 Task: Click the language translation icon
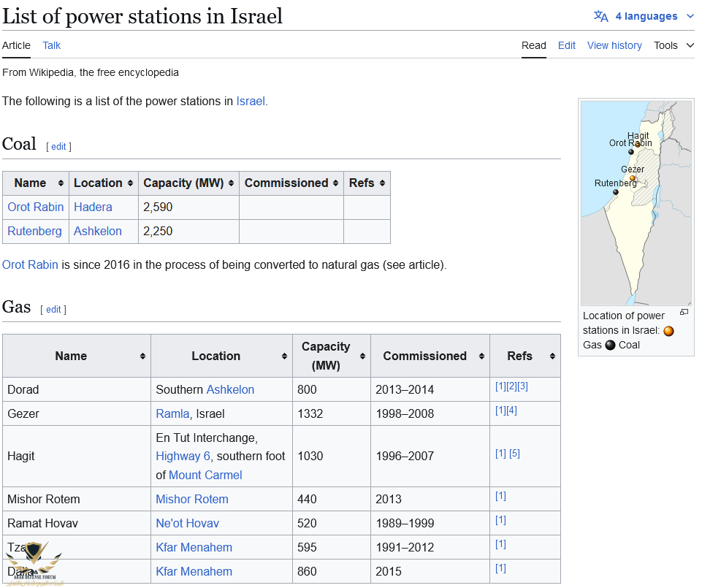(600, 16)
